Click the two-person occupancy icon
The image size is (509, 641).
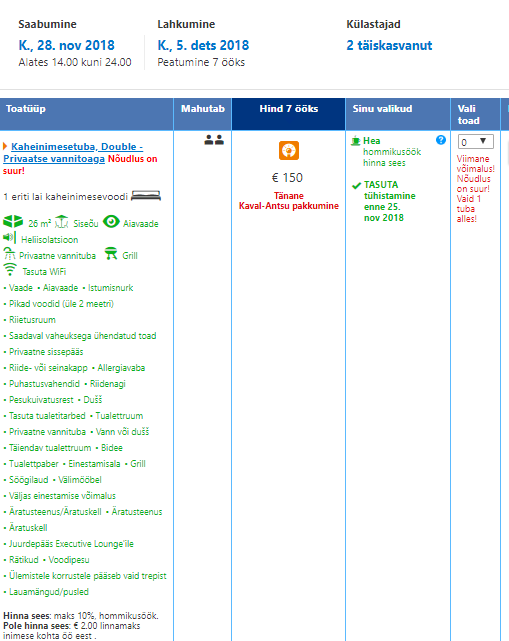[x=214, y=140]
